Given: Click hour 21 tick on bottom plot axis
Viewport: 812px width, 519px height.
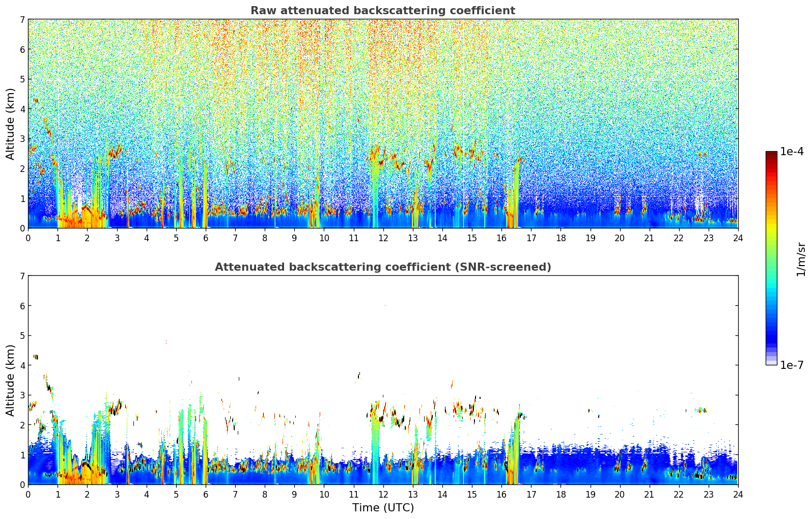Looking at the screenshot, I should pos(649,494).
